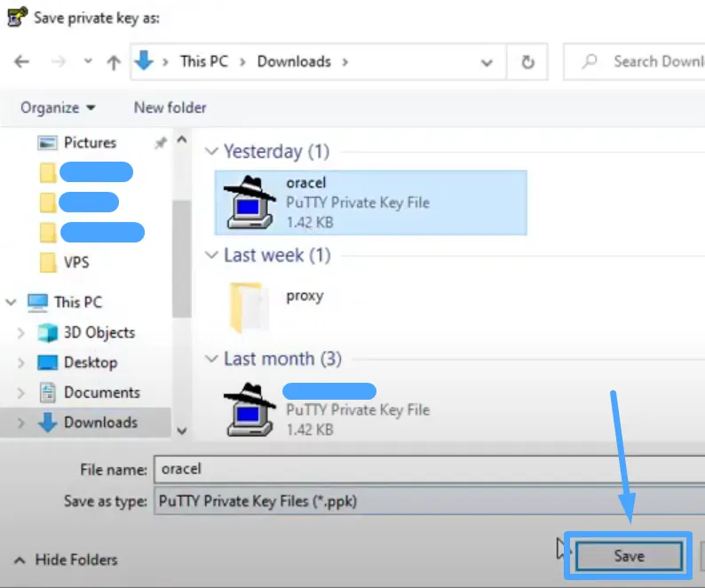705x588 pixels.
Task: Expand the Desktop tree node
Action: pos(20,362)
